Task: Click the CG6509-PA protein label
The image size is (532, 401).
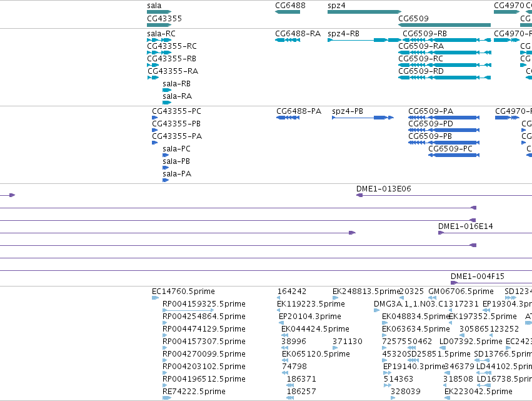Action: 431,111
